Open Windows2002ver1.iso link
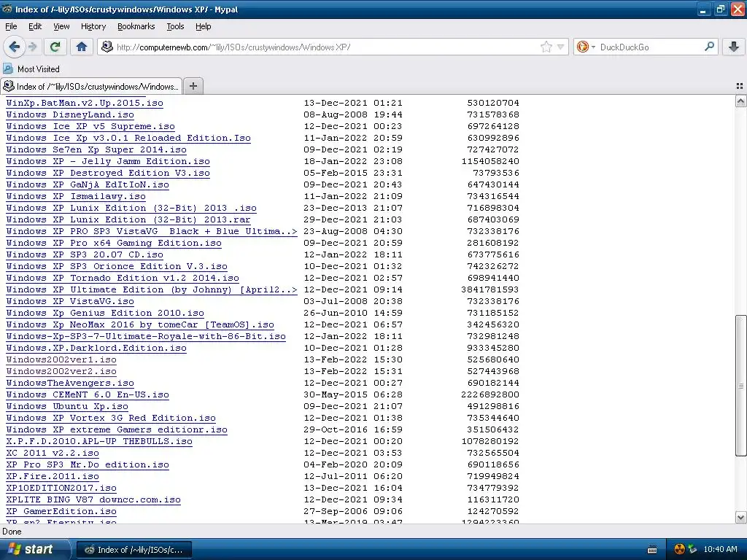This screenshot has height=560, width=747. 61,359
